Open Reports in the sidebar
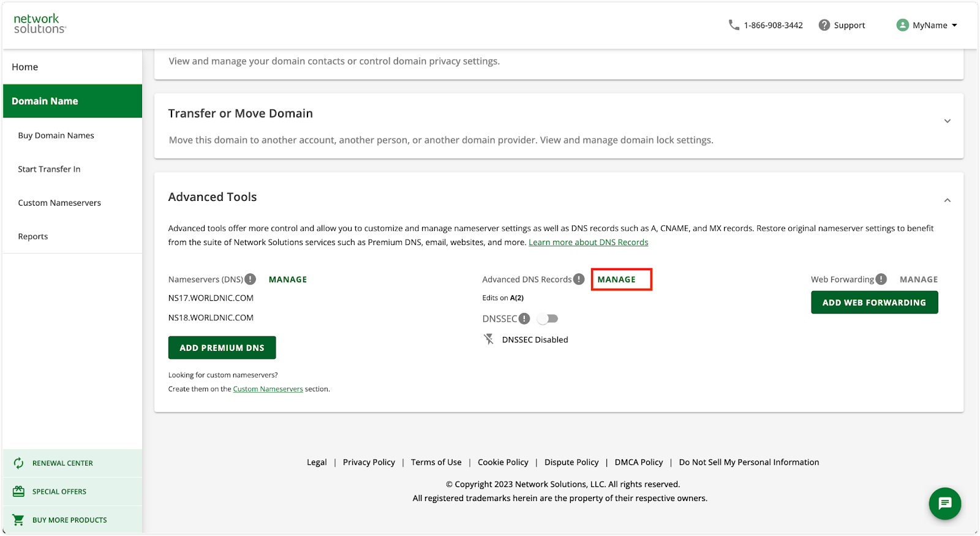 coord(33,236)
